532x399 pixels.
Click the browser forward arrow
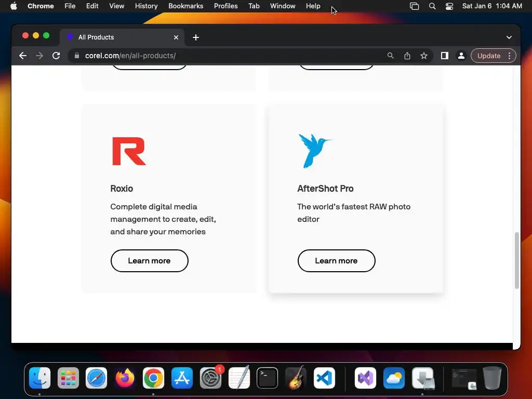pos(39,56)
